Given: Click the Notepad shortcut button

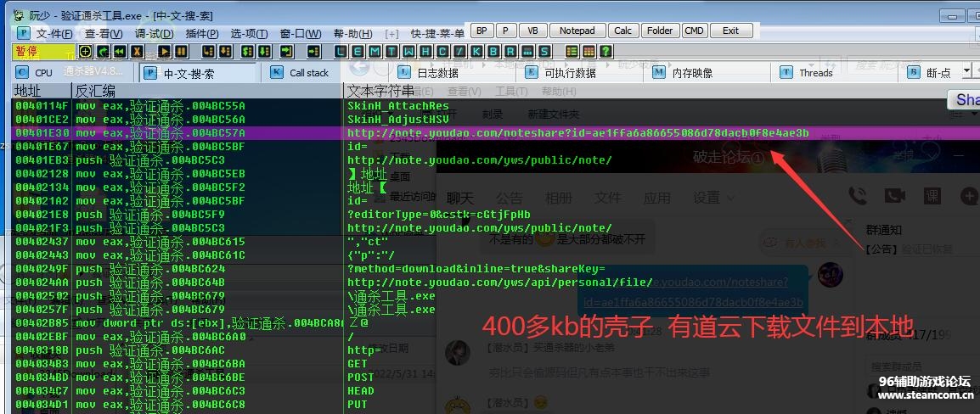Looking at the screenshot, I should coord(577,31).
